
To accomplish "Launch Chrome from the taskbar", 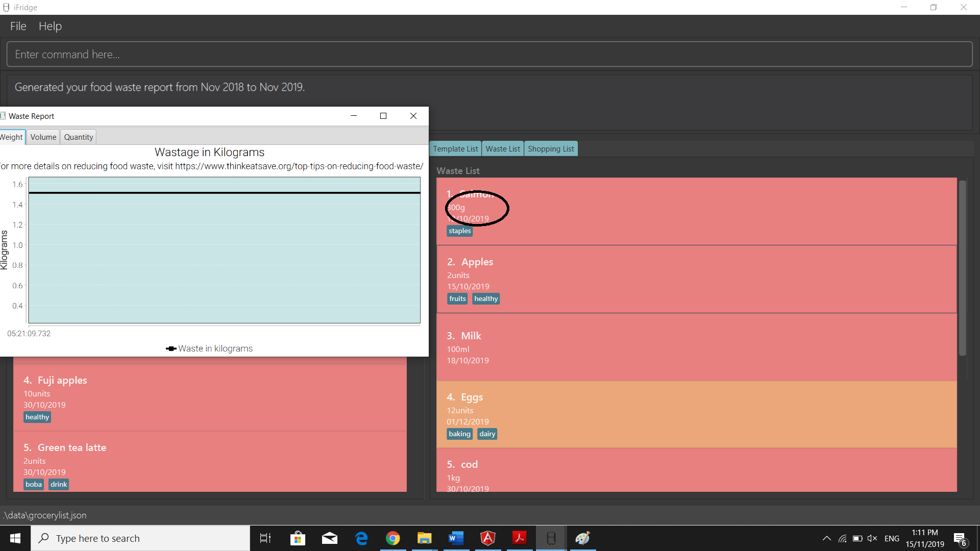I will [x=393, y=538].
